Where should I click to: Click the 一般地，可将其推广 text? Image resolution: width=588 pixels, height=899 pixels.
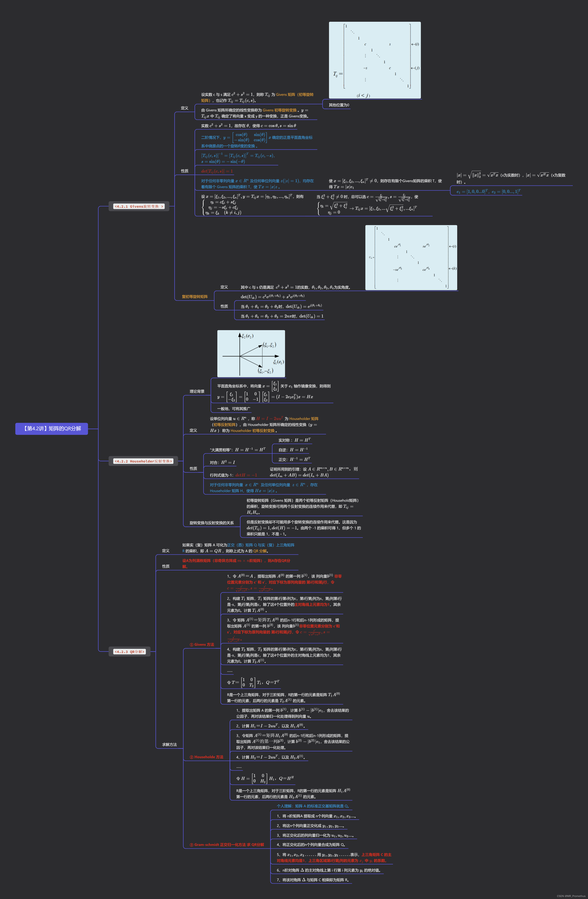[x=234, y=408]
